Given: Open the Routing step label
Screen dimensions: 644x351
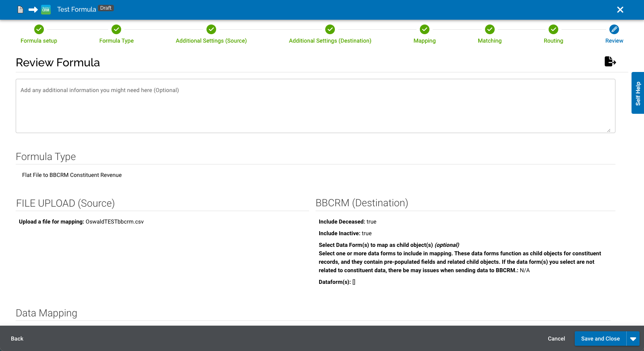Looking at the screenshot, I should tap(553, 41).
